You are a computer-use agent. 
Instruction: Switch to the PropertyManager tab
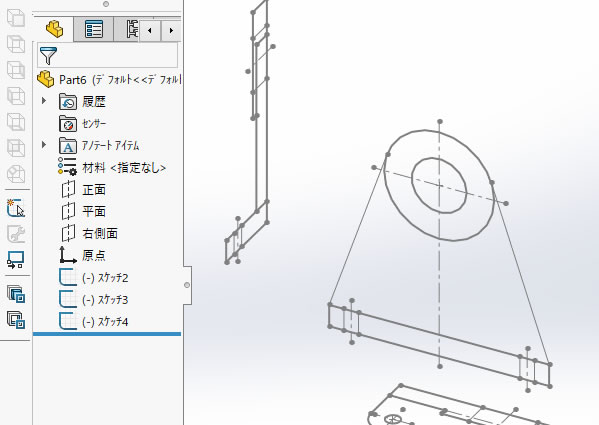coord(94,29)
